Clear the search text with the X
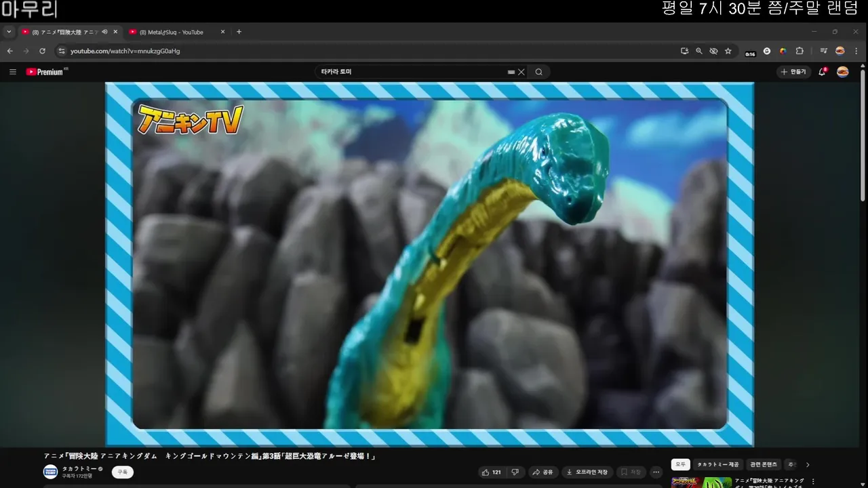Screen dimensions: 868x488 pos(521,72)
